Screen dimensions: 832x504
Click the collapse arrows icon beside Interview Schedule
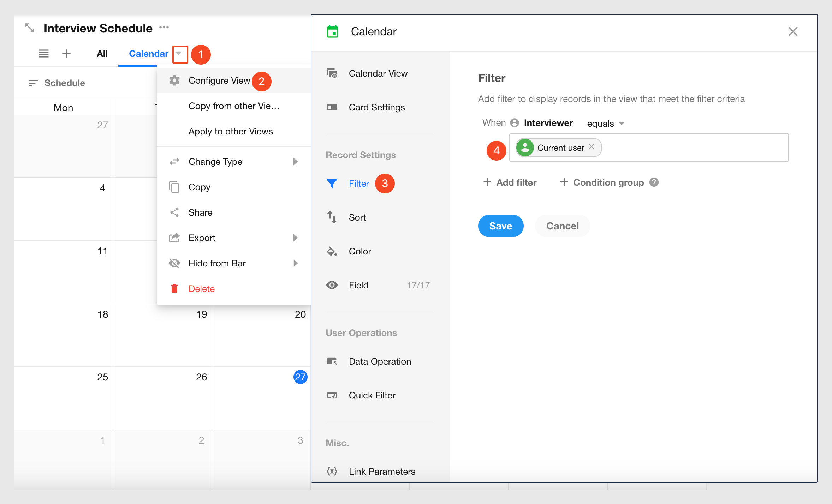[x=30, y=28]
